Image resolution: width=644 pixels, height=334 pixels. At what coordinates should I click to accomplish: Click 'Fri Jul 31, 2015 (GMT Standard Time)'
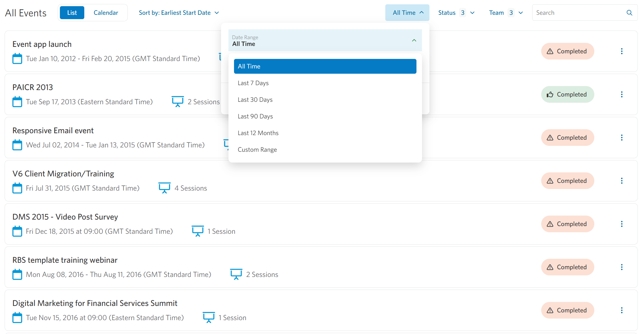click(x=83, y=188)
